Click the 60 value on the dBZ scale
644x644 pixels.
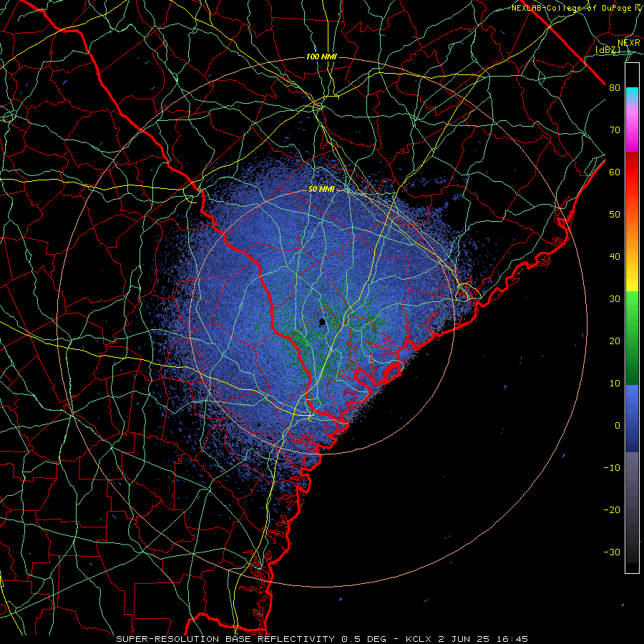tap(615, 172)
